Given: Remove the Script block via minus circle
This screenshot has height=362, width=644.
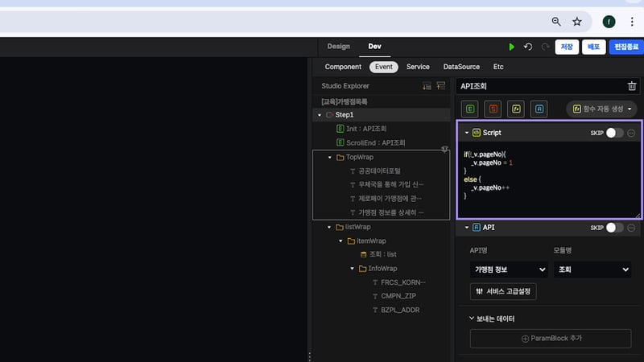Looking at the screenshot, I should coord(631,133).
